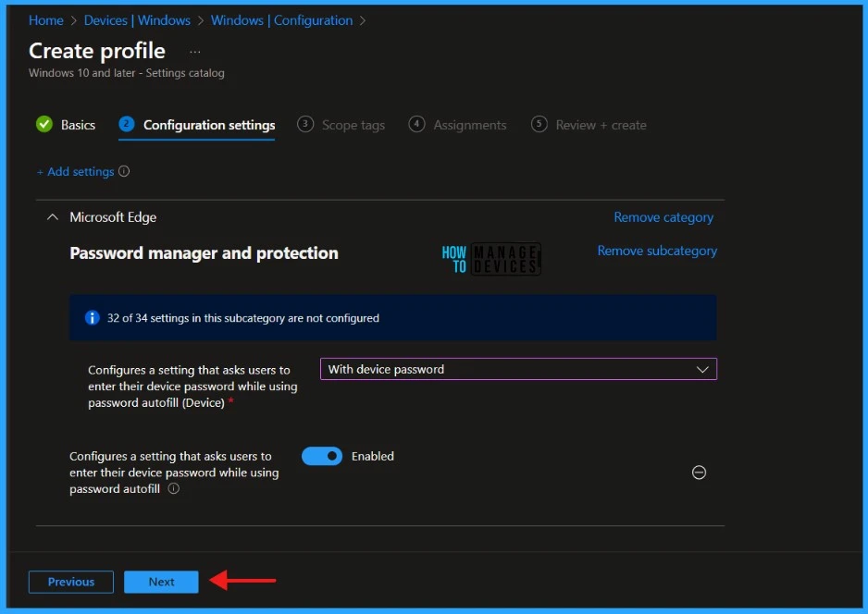The image size is (868, 614).
Task: Open the ellipsis menu beside Create profile
Action: (x=195, y=52)
